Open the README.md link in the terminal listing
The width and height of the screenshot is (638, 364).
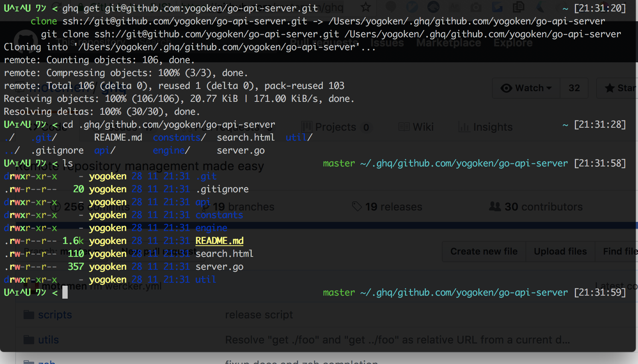(x=219, y=241)
